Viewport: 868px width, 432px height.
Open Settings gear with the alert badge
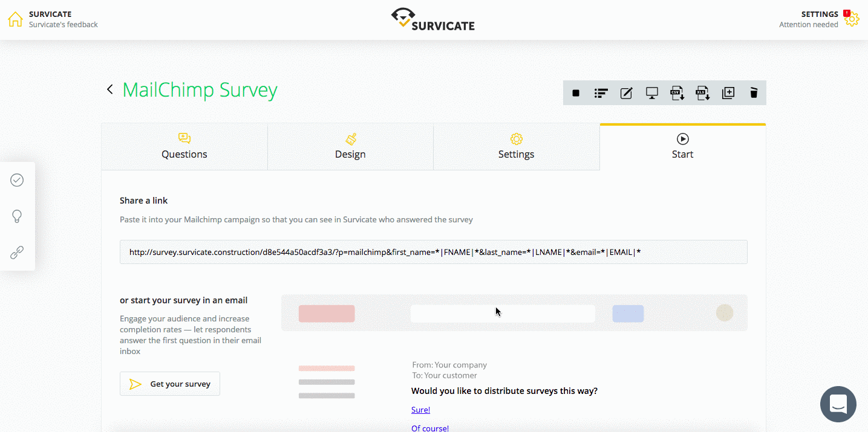pos(852,19)
